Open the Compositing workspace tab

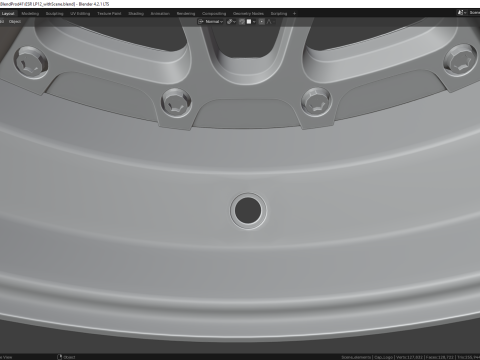214,13
